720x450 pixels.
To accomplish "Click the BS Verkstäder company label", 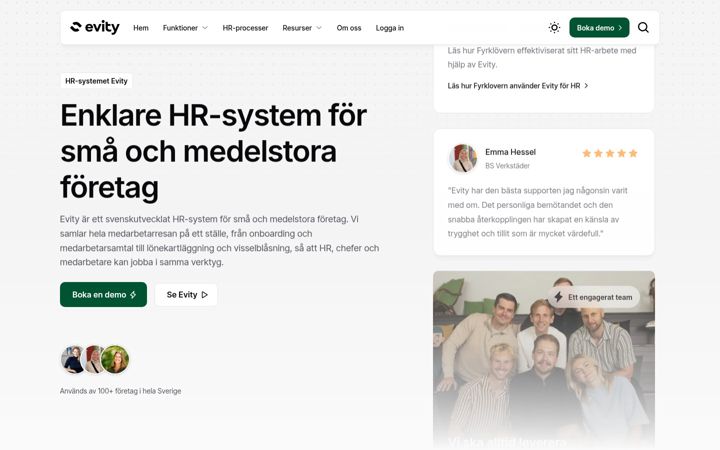I will [x=507, y=166].
